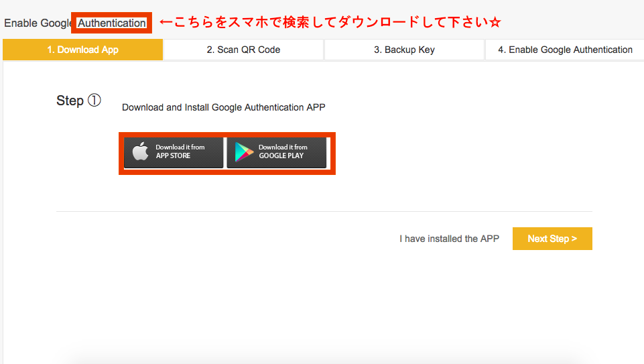Click the 'Step ①' heading
Image resolution: width=644 pixels, height=364 pixels.
click(x=78, y=101)
